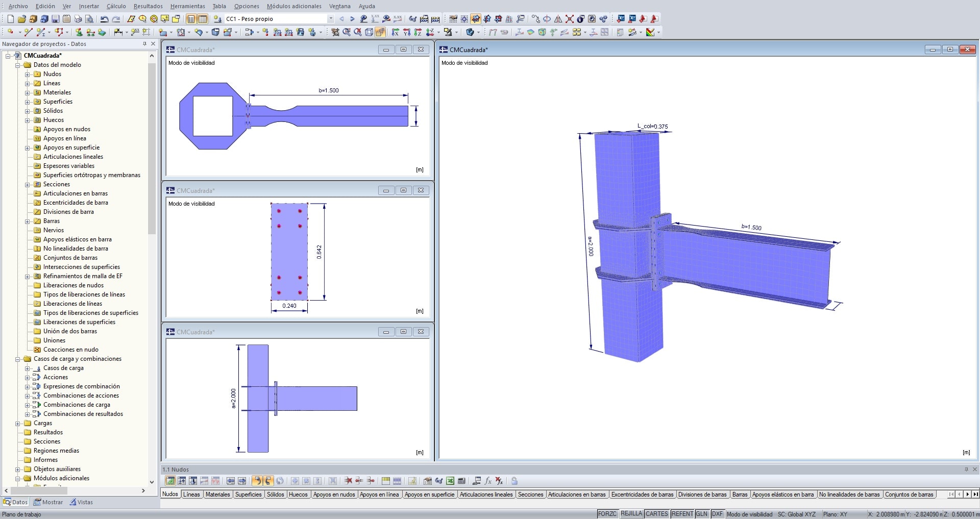This screenshot has width=980, height=519.
Task: Toggle the REJILLA grid status button
Action: pyautogui.click(x=631, y=514)
